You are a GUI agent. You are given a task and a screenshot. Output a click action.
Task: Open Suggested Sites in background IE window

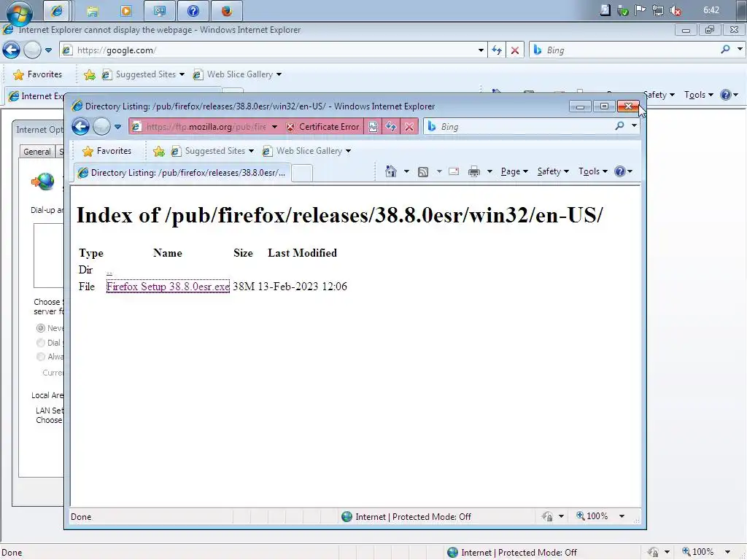143,74
